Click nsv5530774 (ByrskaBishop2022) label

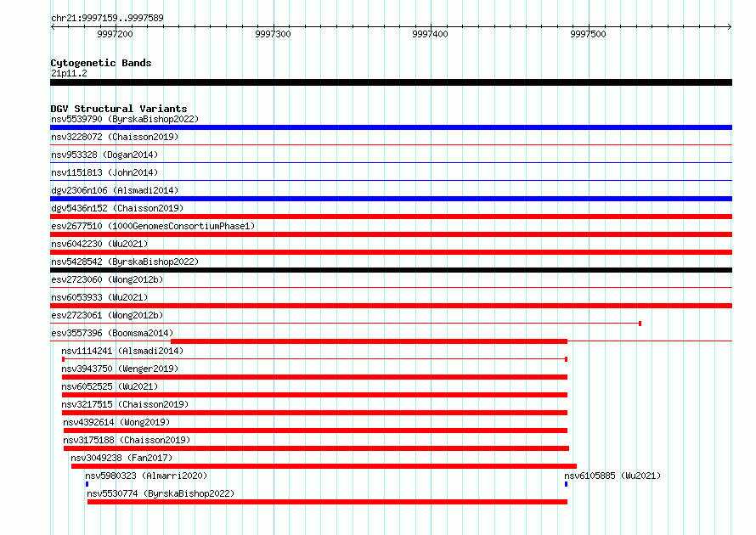(161, 493)
